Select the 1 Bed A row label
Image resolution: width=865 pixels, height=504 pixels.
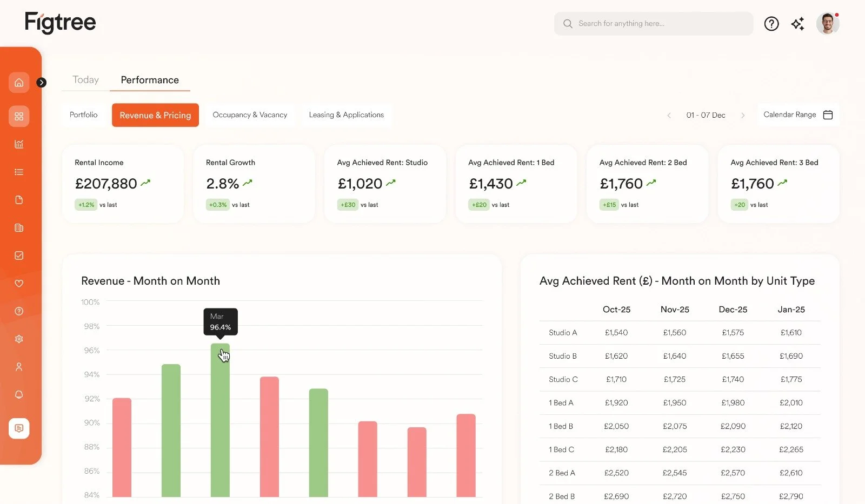click(561, 403)
